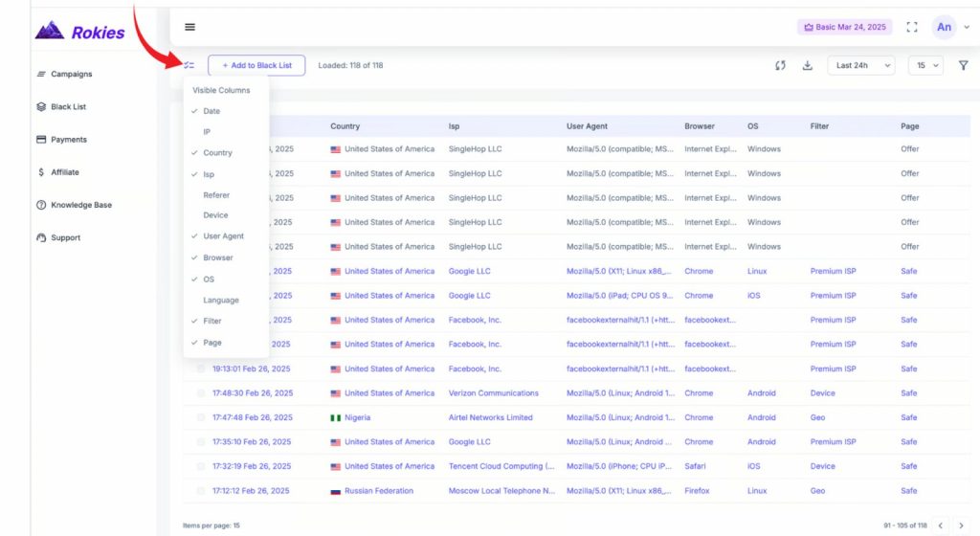Click 17:47:48 Feb 26, 2025 timestamp

[x=253, y=417]
